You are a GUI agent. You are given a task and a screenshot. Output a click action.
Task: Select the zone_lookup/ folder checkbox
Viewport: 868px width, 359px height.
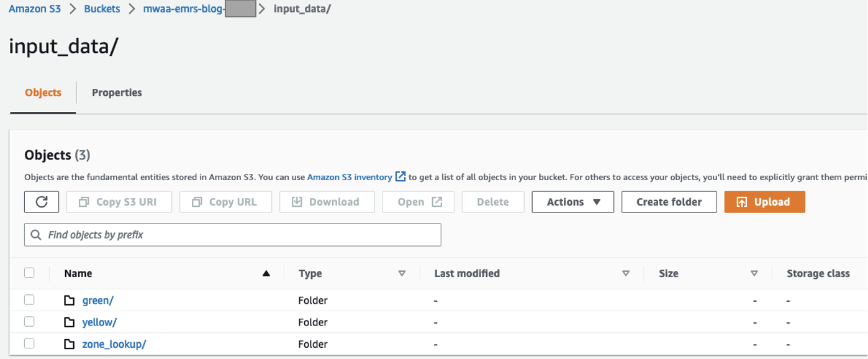click(29, 343)
